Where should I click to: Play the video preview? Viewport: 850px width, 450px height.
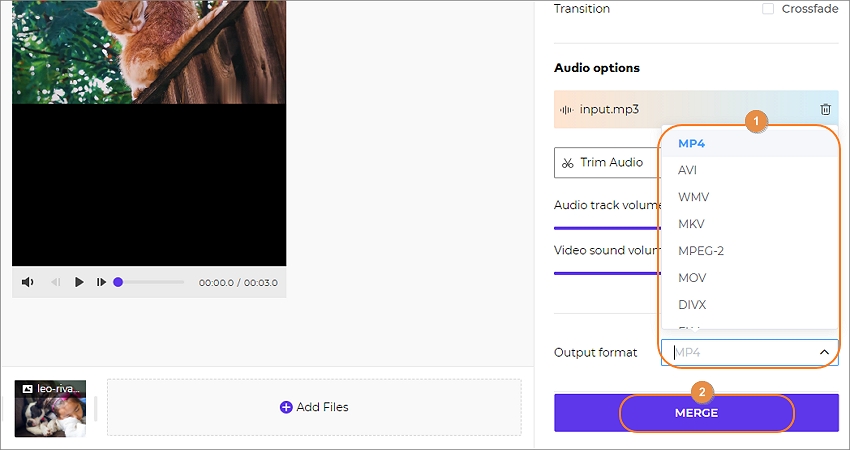tap(79, 282)
